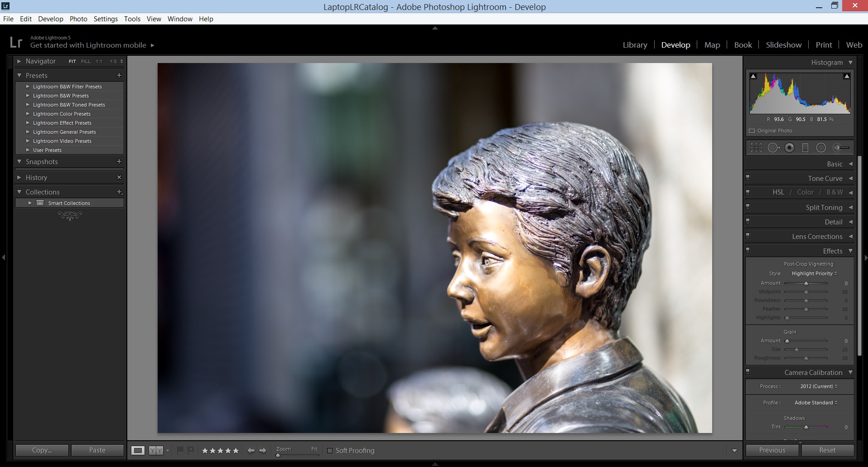This screenshot has width=868, height=467.
Task: Hide the left panel with side arrow
Action: [x=4, y=257]
